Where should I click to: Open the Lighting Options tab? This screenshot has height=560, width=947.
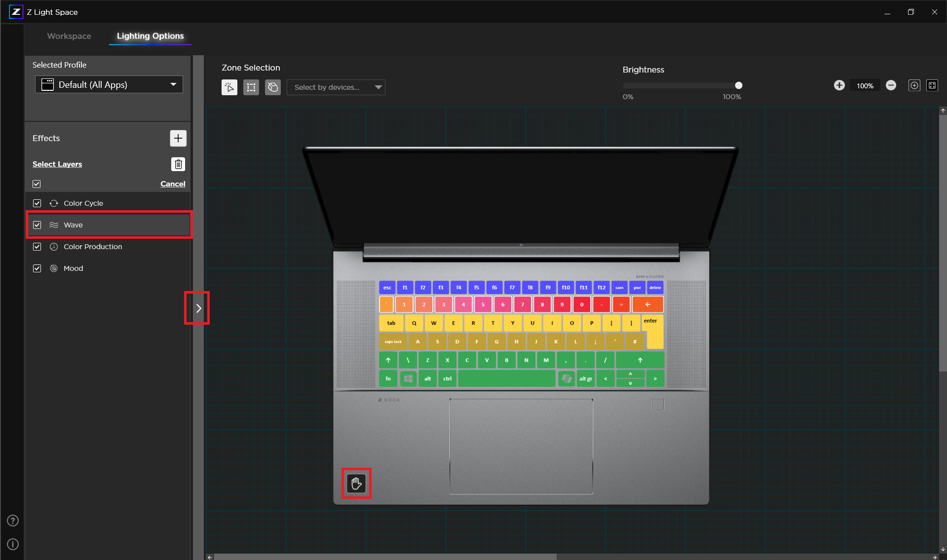[x=150, y=36]
